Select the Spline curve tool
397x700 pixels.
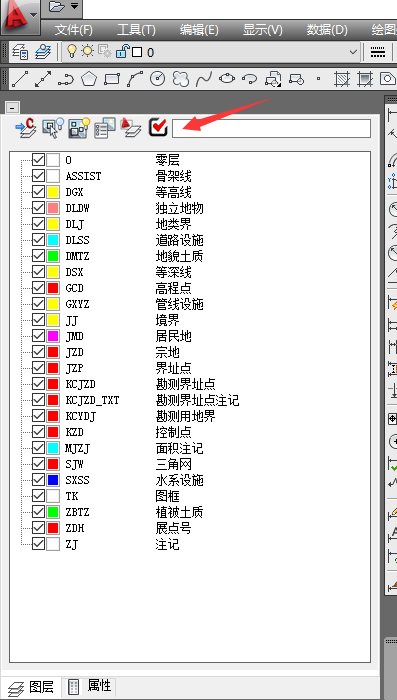(x=204, y=79)
